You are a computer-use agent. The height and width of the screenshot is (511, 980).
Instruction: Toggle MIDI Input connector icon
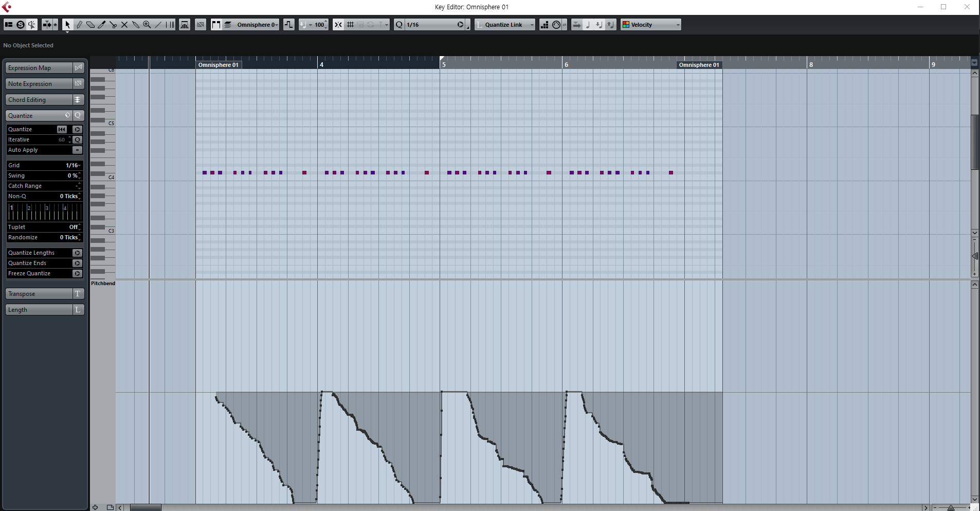coord(556,25)
